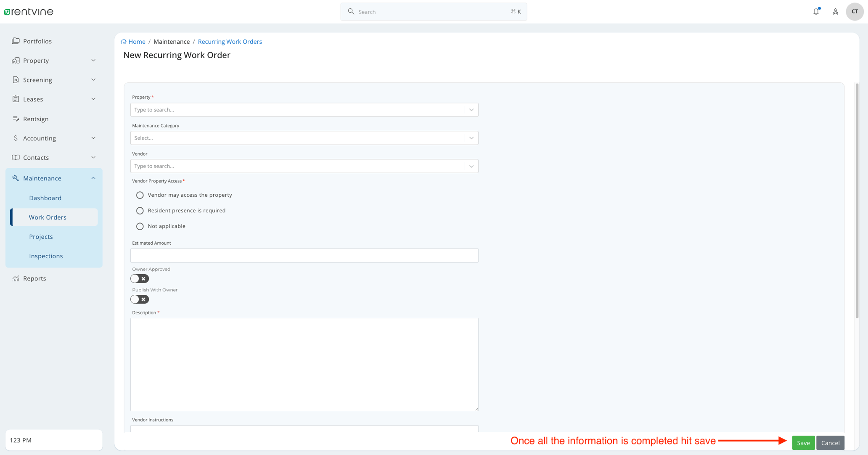Open the Accounting dollar icon
The height and width of the screenshot is (455, 868).
click(16, 138)
